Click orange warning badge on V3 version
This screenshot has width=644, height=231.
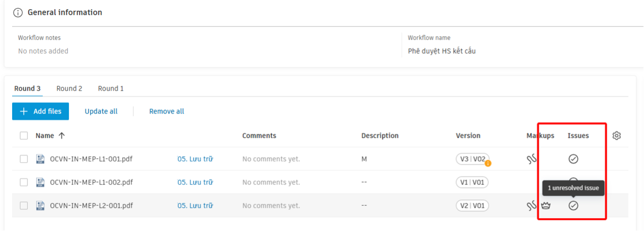pos(488,163)
